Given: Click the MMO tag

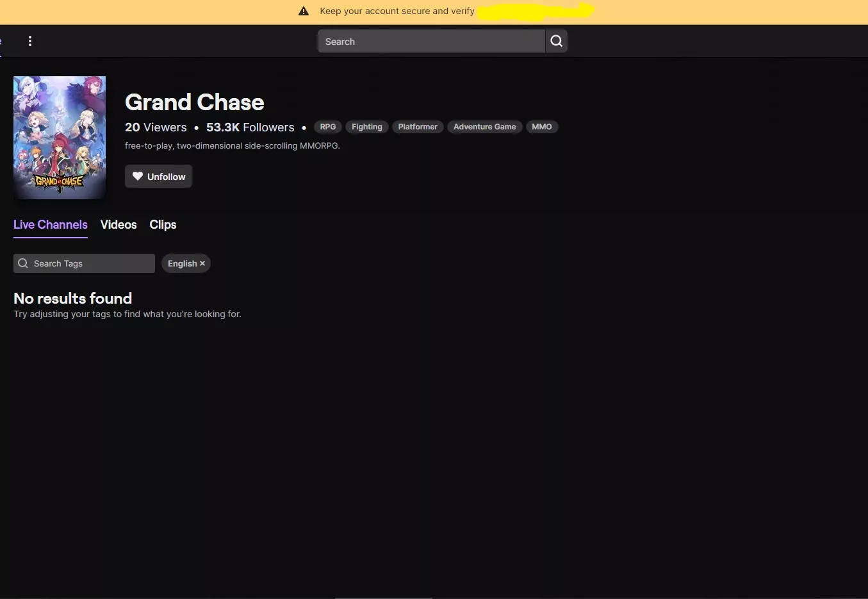Looking at the screenshot, I should click(541, 127).
